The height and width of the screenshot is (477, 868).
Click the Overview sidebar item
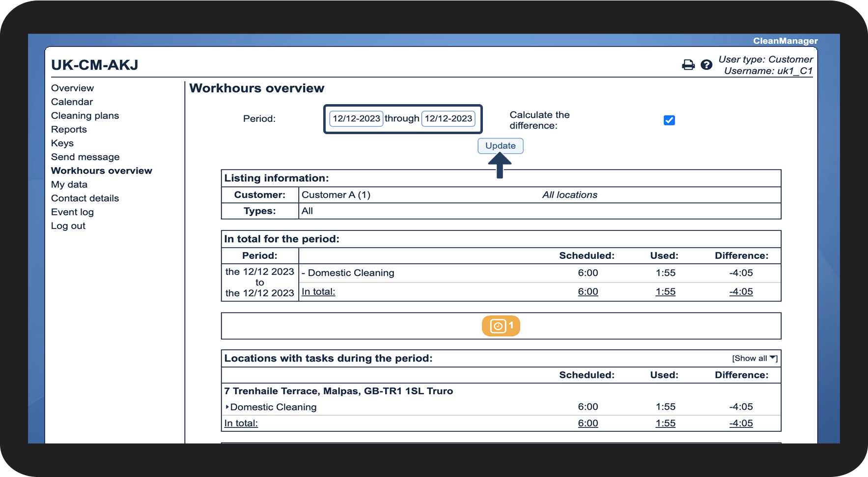click(x=72, y=88)
